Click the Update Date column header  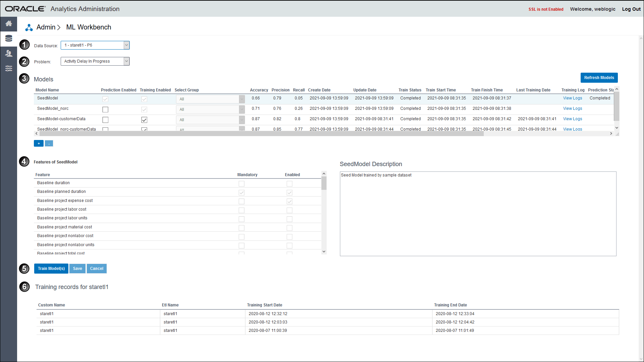pyautogui.click(x=365, y=90)
